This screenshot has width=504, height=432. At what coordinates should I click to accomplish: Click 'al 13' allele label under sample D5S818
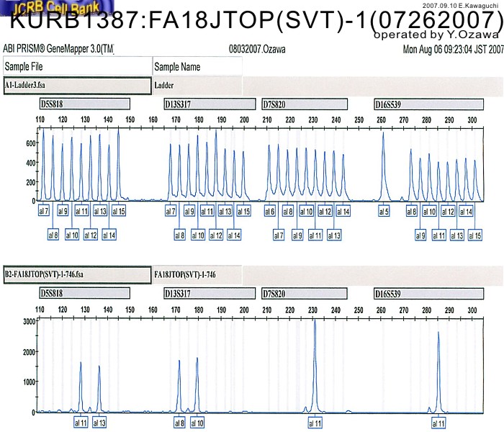(99, 423)
